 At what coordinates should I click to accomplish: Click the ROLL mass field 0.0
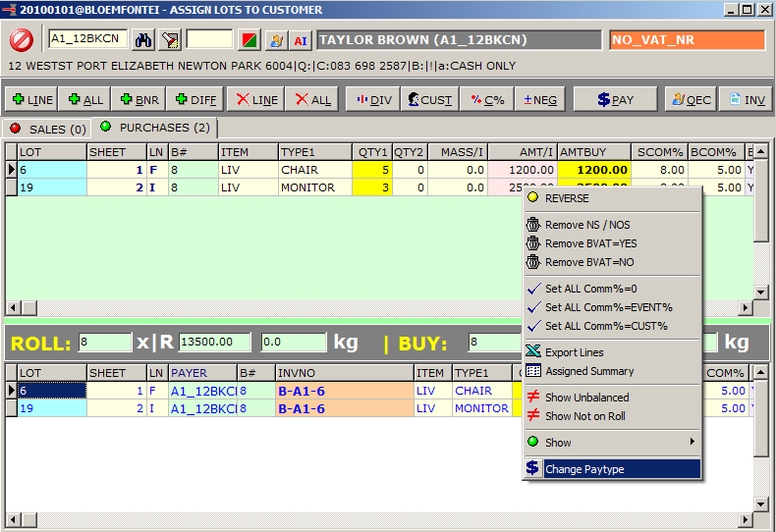click(x=294, y=343)
